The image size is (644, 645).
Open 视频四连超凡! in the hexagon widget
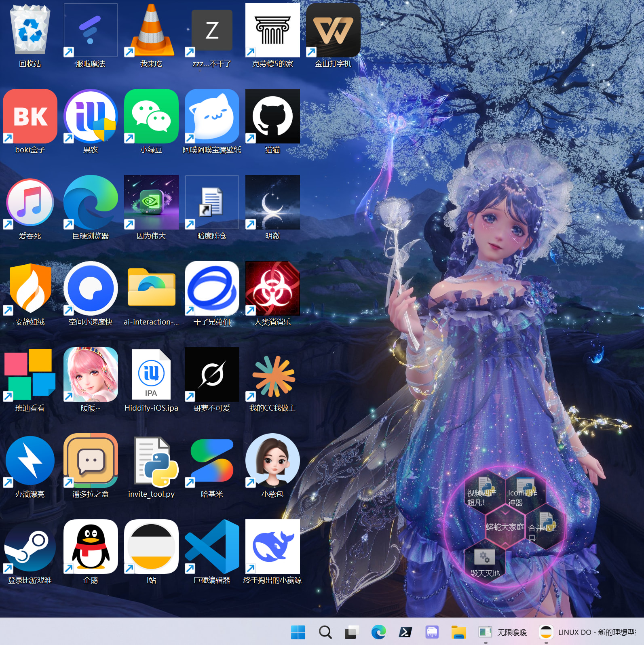(x=484, y=491)
